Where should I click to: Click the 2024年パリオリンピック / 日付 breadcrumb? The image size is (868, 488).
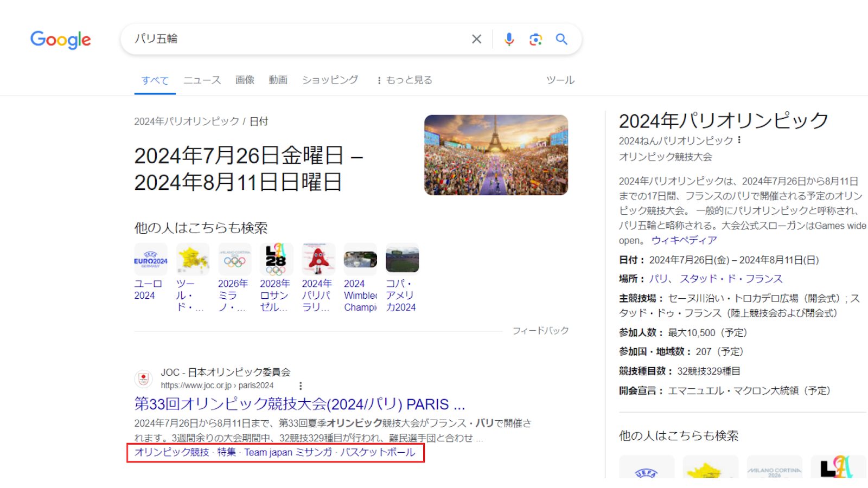pos(201,121)
